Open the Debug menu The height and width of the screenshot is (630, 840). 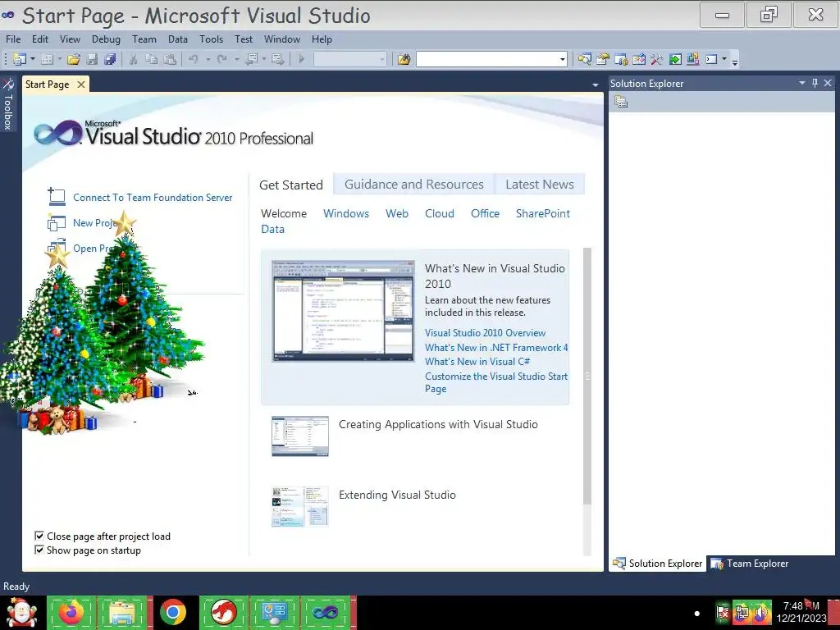pos(106,39)
